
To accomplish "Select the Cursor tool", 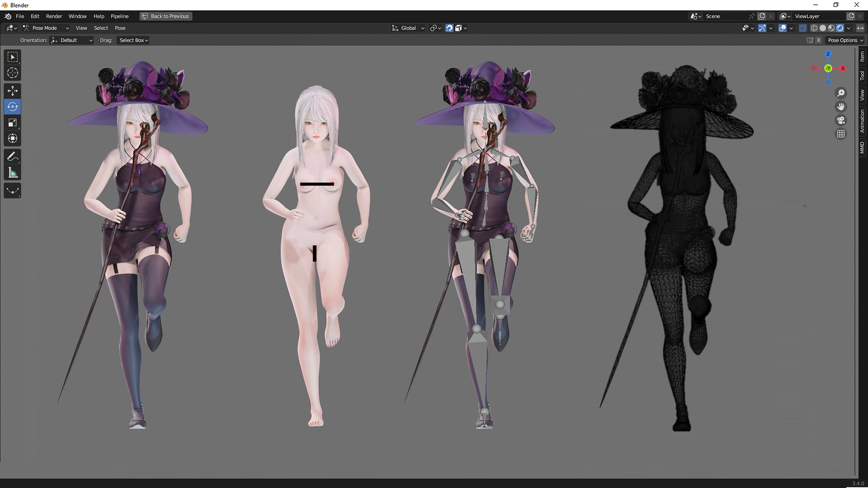I will point(13,73).
